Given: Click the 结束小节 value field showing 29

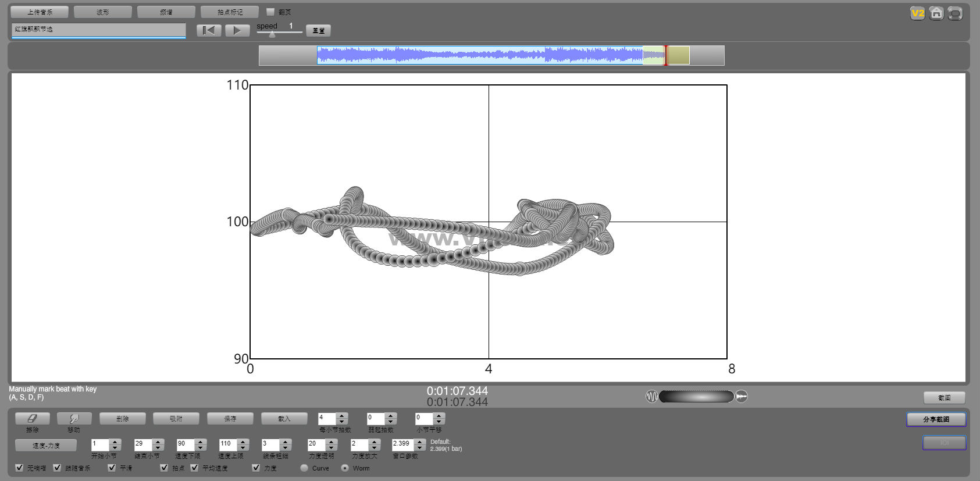Looking at the screenshot, I should (x=143, y=445).
